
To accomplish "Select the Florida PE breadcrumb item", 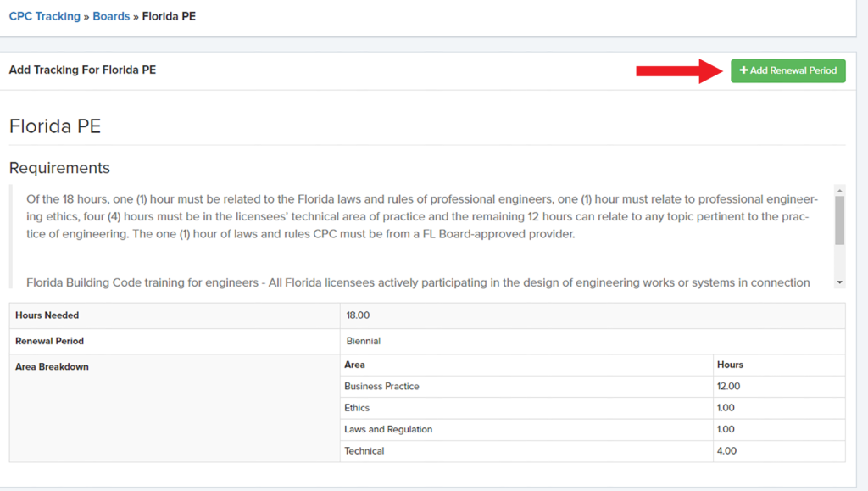I will [x=170, y=15].
